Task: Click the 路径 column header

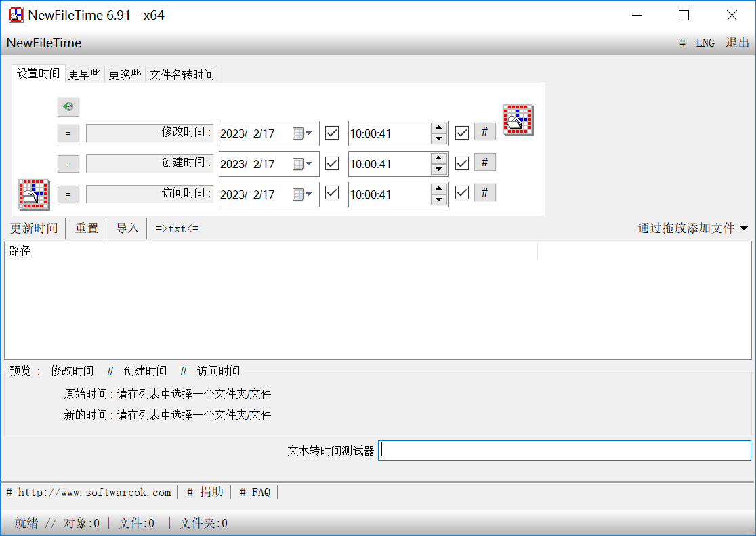Action: [272, 251]
